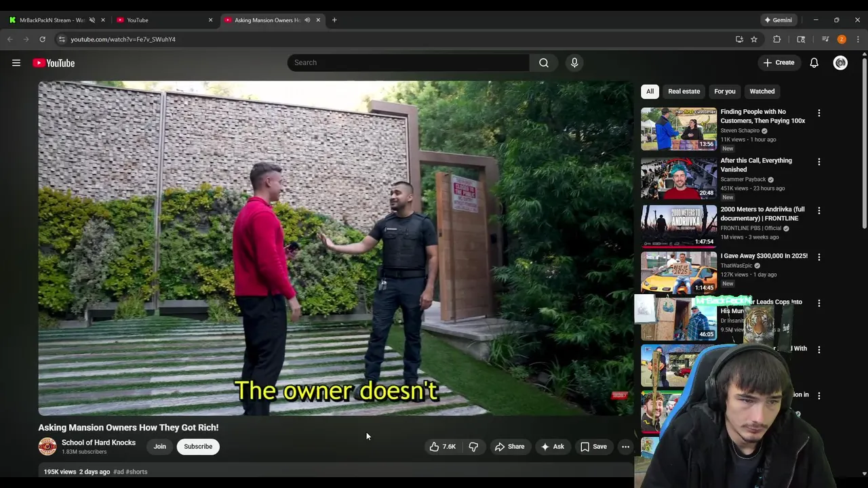The height and width of the screenshot is (488, 868).
Task: Open Chrome profile avatar
Action: [842, 39]
